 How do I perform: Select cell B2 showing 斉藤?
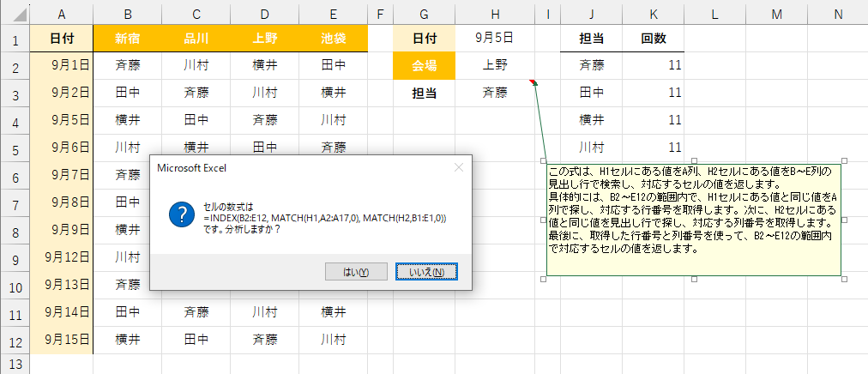pos(127,66)
